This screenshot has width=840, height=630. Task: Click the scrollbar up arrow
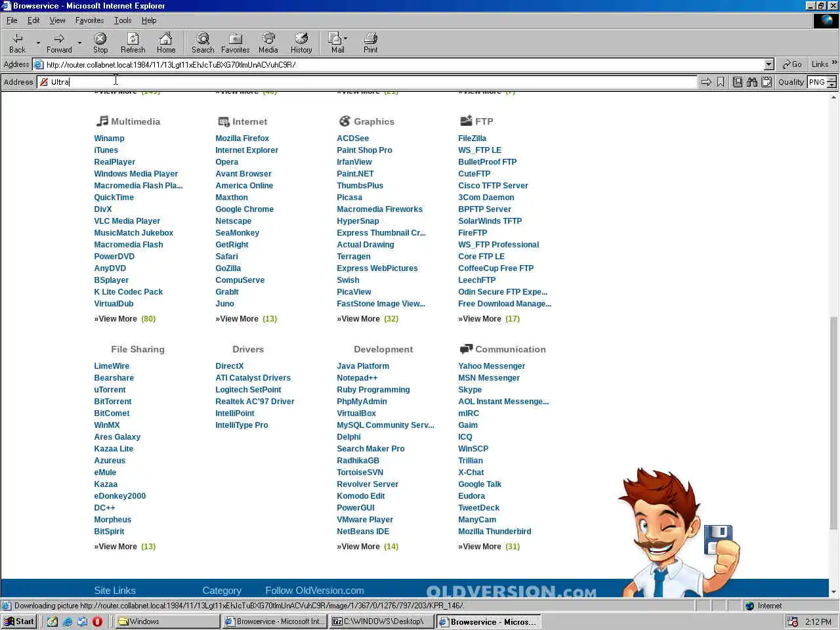tap(834, 97)
